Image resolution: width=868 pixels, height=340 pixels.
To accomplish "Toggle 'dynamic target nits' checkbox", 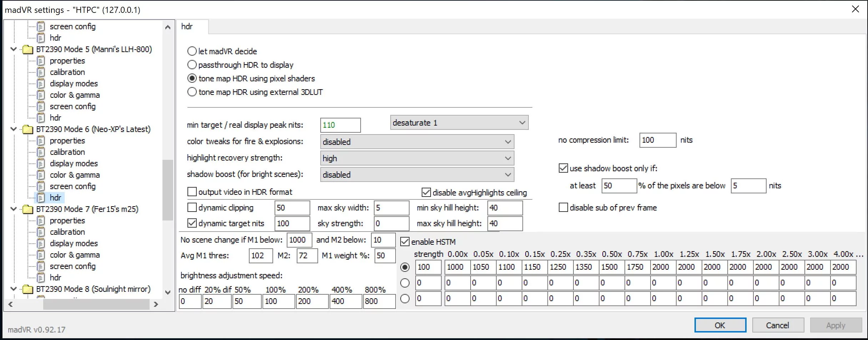I will tap(192, 223).
